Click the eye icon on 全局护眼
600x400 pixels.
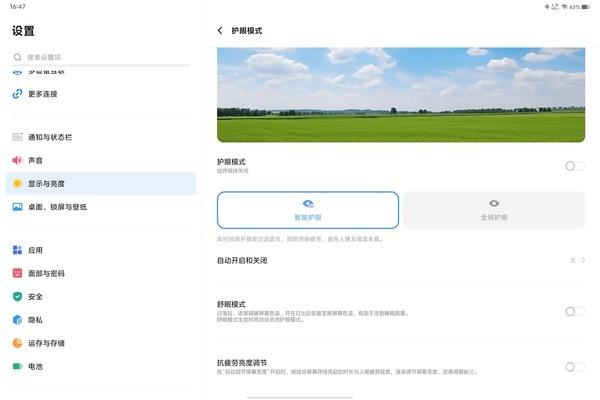tap(494, 203)
